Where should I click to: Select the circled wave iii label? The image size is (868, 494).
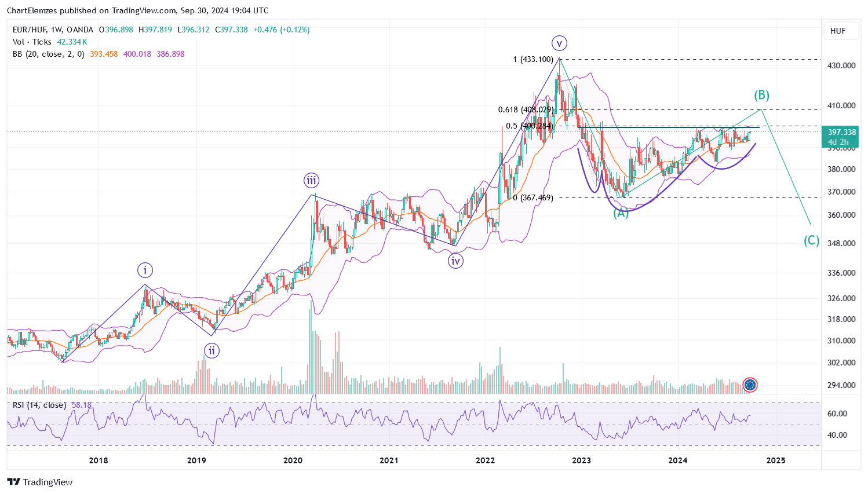[x=311, y=181]
